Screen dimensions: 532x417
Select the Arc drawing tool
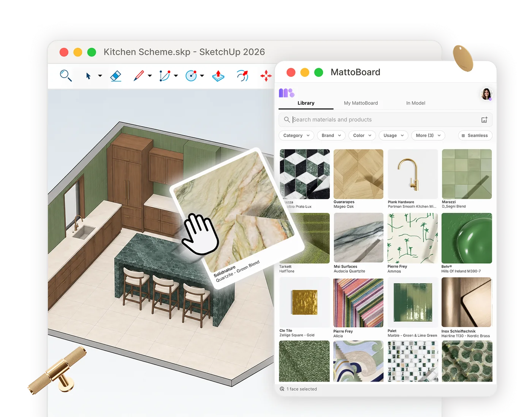pos(165,76)
